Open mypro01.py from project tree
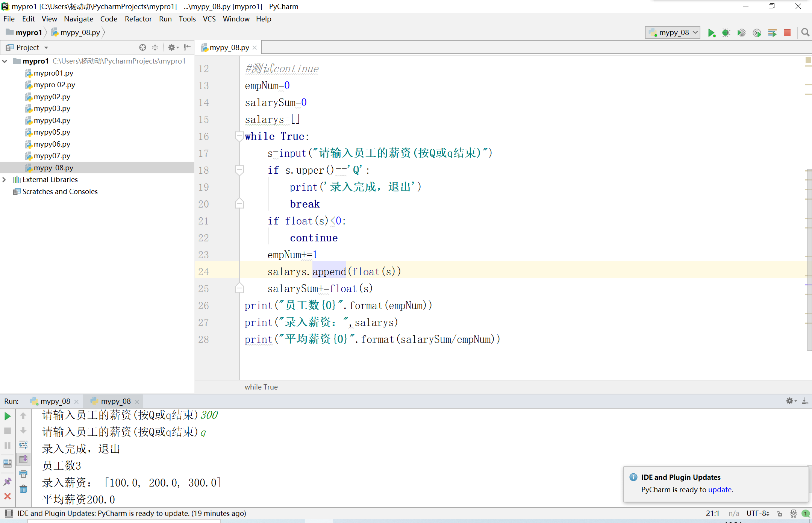The image size is (812, 523). 53,73
